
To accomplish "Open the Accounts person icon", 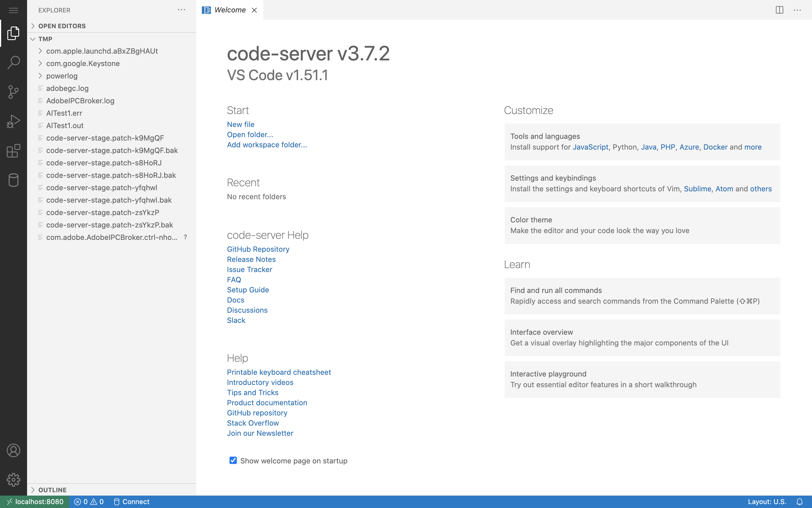I will [14, 450].
